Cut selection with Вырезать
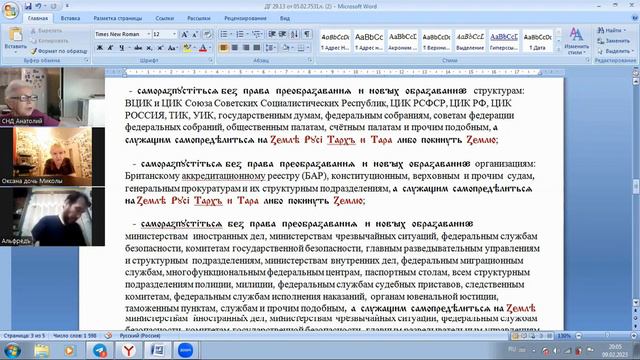The width and height of the screenshot is (640, 360). [x=46, y=31]
